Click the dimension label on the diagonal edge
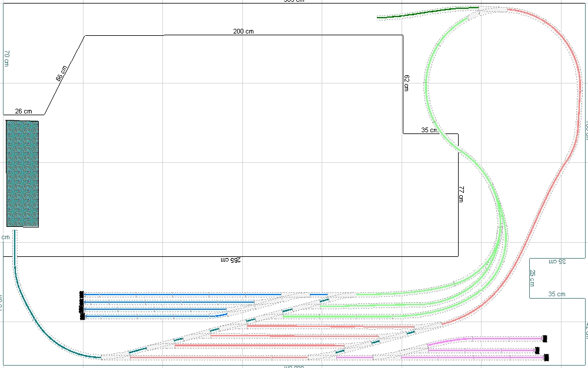 pyautogui.click(x=62, y=73)
